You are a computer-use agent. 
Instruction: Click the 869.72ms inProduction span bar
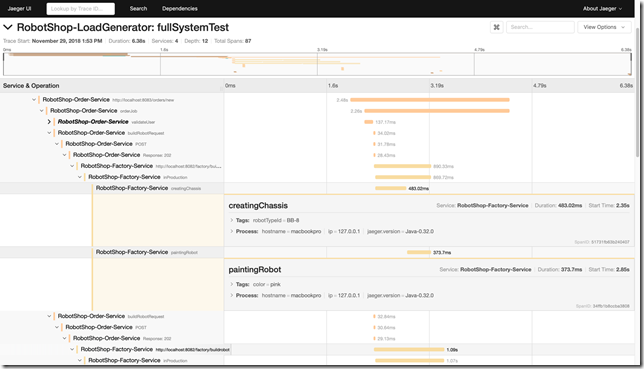(403, 177)
